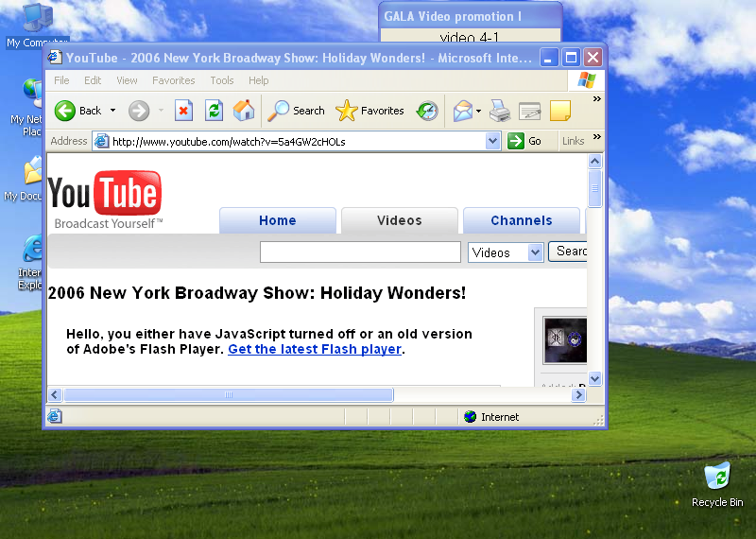
Task: Select the Internet Explorer desktop icon
Action: click(x=29, y=263)
